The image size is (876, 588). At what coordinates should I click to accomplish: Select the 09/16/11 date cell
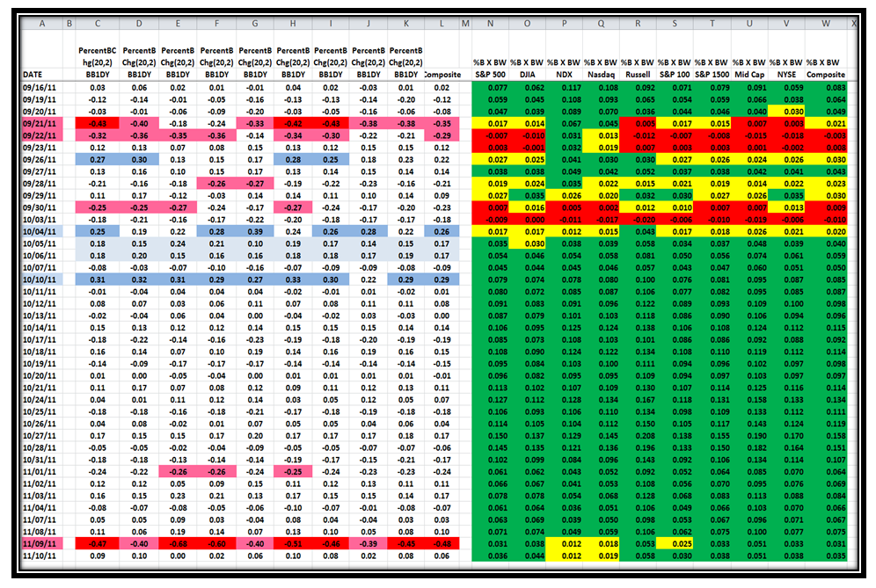pyautogui.click(x=42, y=88)
